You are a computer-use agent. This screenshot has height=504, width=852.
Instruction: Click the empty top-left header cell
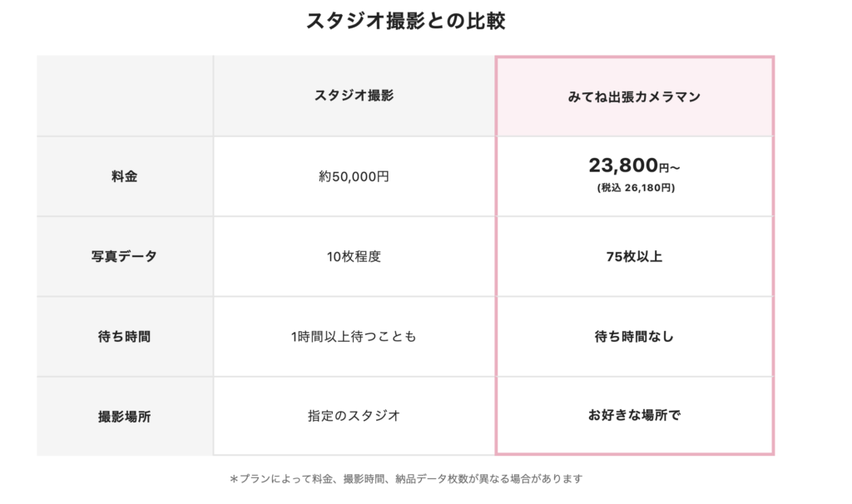(x=125, y=96)
